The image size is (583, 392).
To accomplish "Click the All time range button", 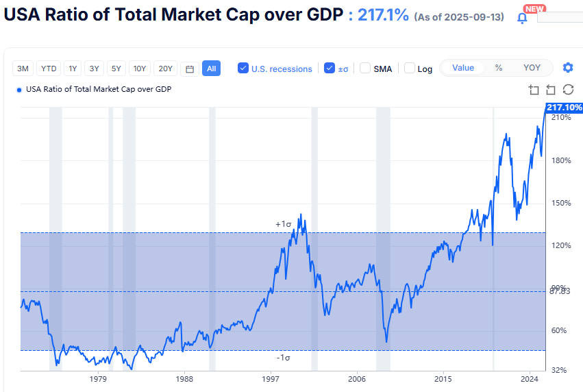I will coord(211,69).
